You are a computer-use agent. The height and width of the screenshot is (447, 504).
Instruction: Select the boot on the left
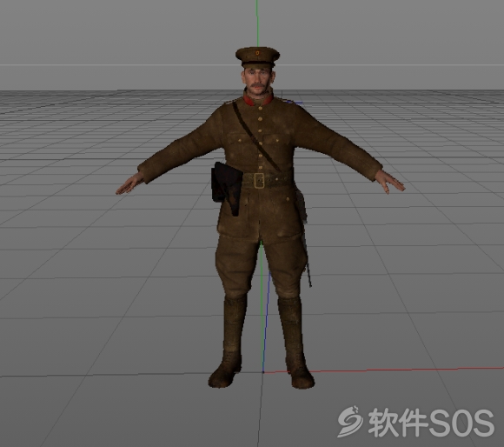coord(228,342)
